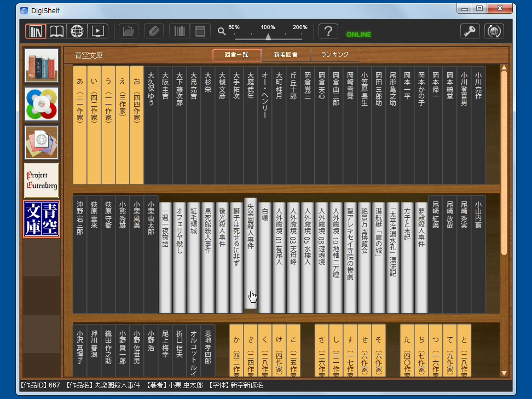
Task: Open the web globe view
Action: pyautogui.click(x=77, y=32)
